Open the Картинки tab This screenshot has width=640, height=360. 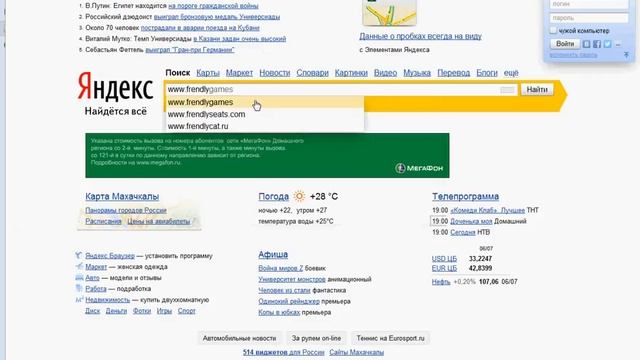351,73
